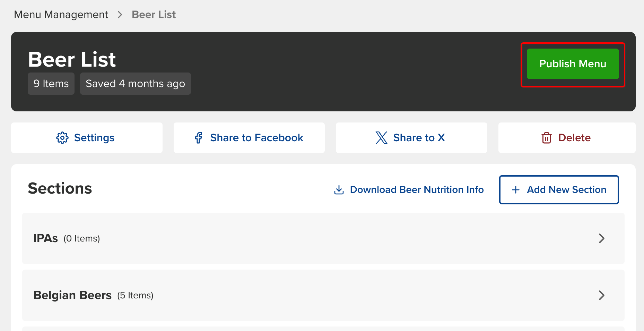Select the Beer List breadcrumb
Image resolution: width=644 pixels, height=331 pixels.
(x=154, y=15)
